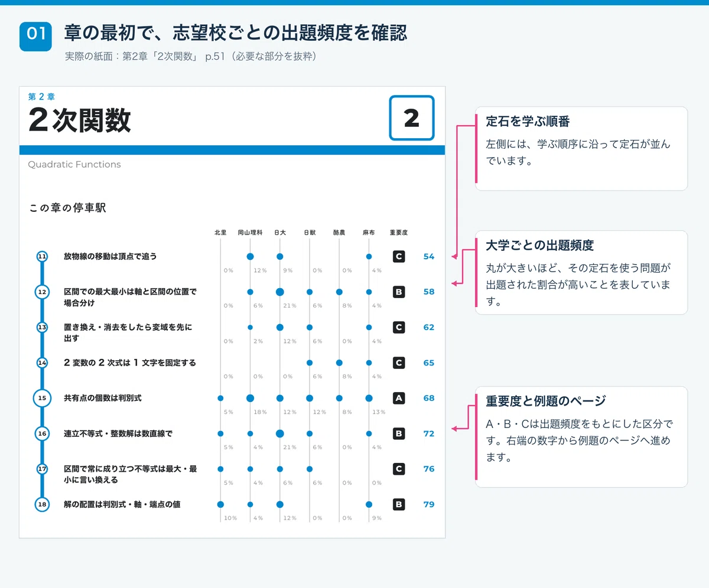Select the circled number 15 marker

(42, 398)
